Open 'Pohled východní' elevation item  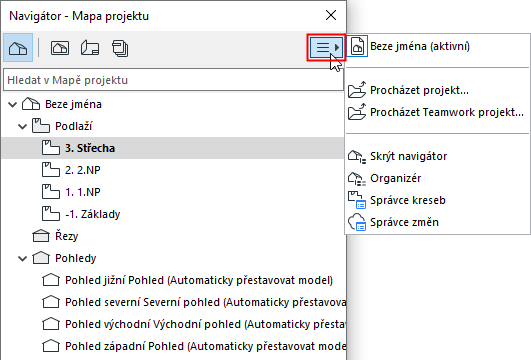[173, 324]
